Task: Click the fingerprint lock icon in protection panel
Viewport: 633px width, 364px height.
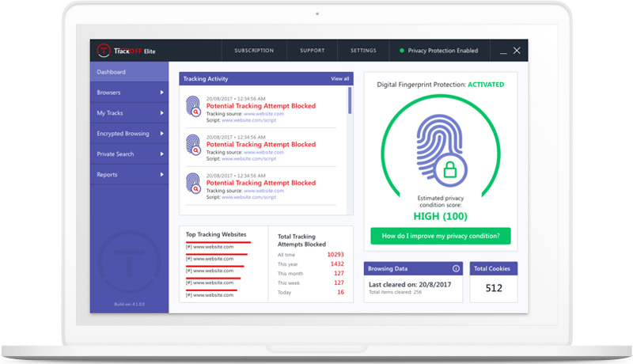Action: tap(442, 150)
